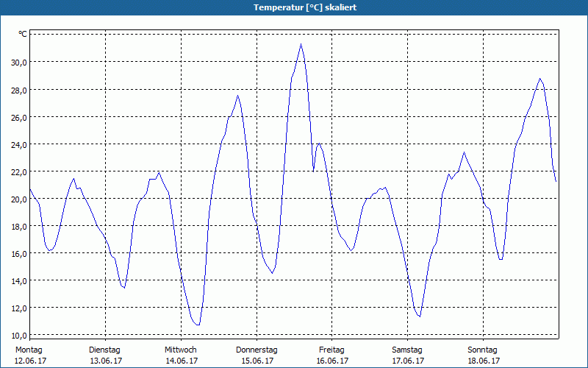Click the °C unit label on the axis
This screenshot has height=368, width=588.
point(23,34)
